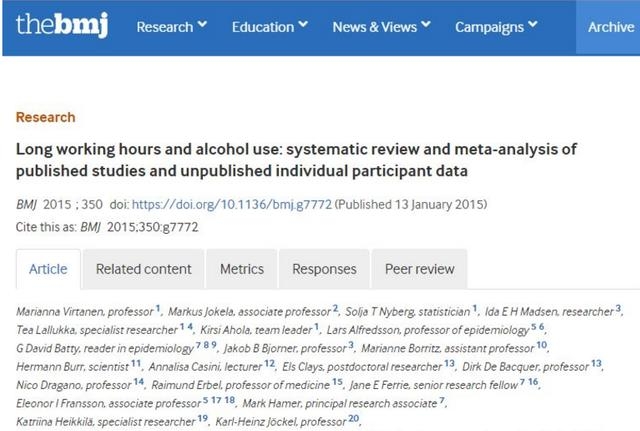Click author Marianne Borritz
Image resolution: width=640 pixels, height=431 pixels.
(x=401, y=348)
